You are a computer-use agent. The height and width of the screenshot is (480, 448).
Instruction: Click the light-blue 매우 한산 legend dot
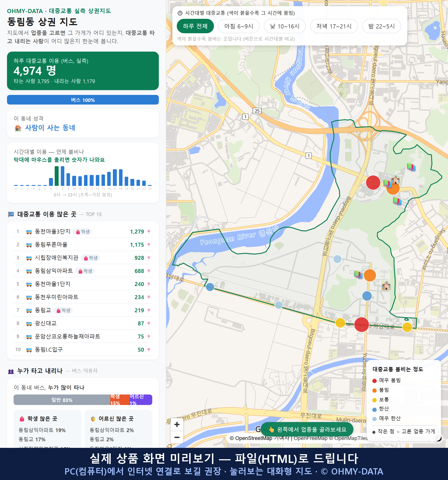374,419
